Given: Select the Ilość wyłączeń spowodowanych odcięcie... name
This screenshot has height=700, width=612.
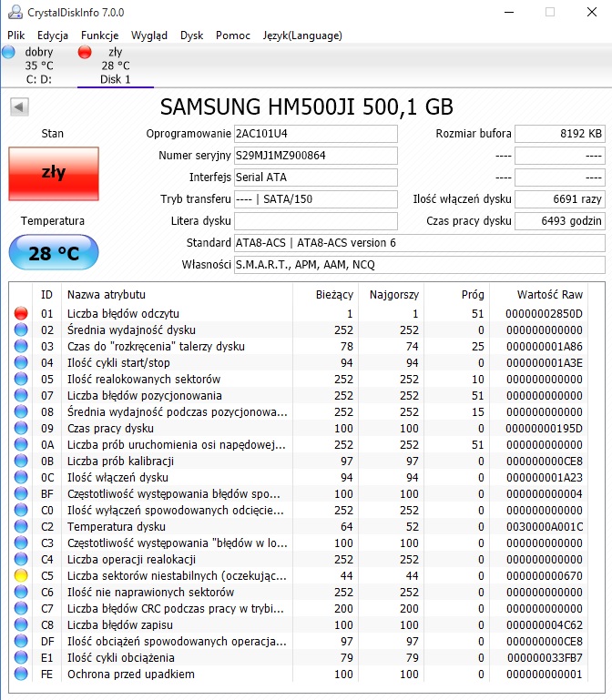Looking at the screenshot, I should coord(176,510).
